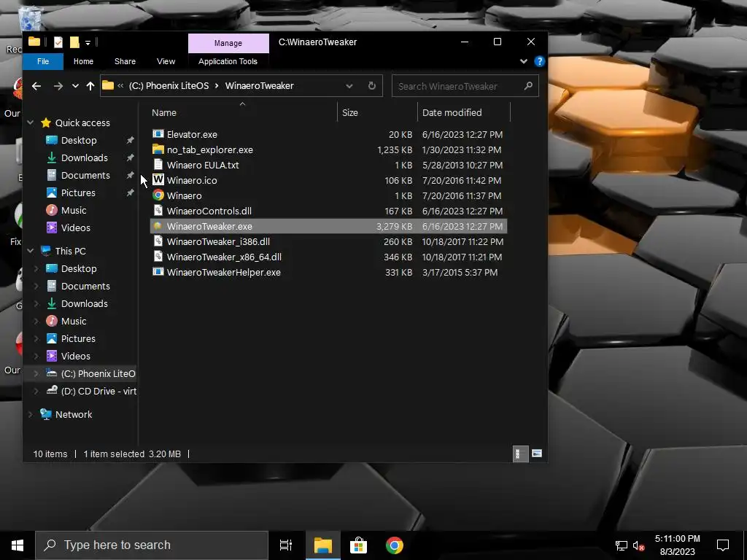The width and height of the screenshot is (747, 560).
Task: Click the Type here to search box
Action: click(152, 545)
